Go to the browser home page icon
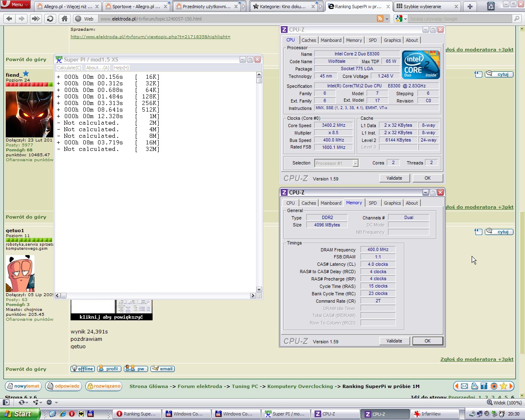 click(64, 19)
